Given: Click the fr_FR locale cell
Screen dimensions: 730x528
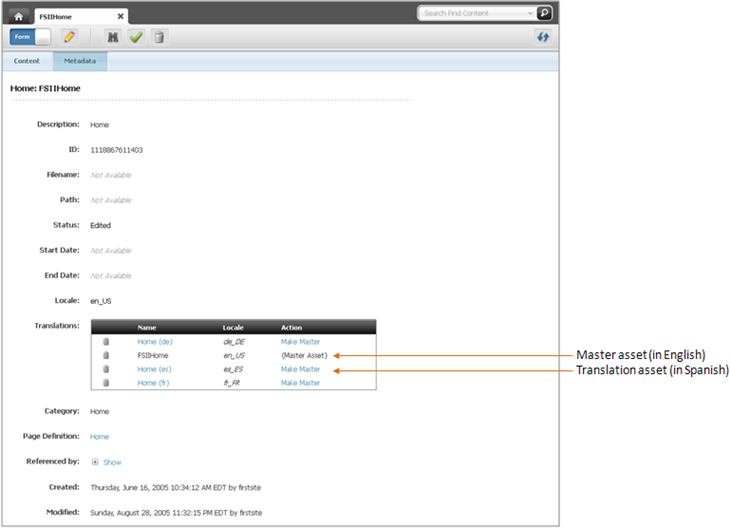Looking at the screenshot, I should (x=232, y=383).
